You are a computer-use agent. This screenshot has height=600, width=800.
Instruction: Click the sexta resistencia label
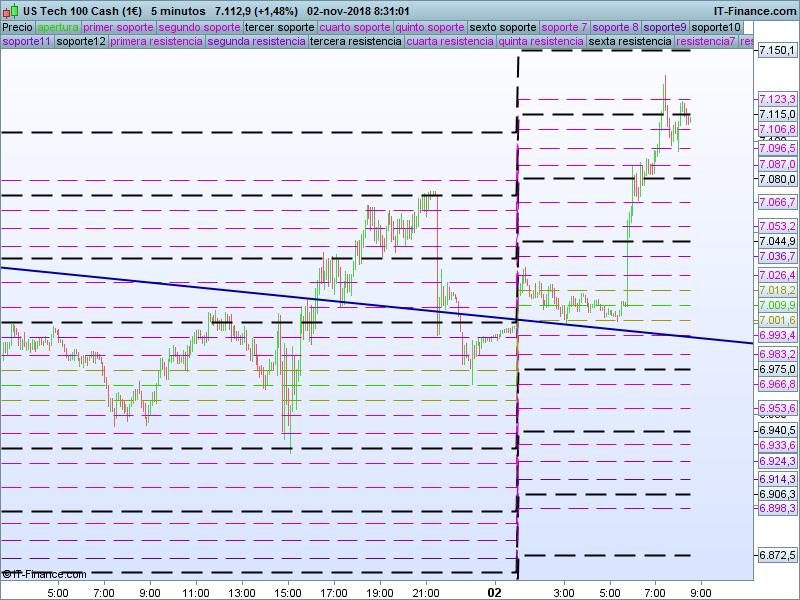coord(630,41)
